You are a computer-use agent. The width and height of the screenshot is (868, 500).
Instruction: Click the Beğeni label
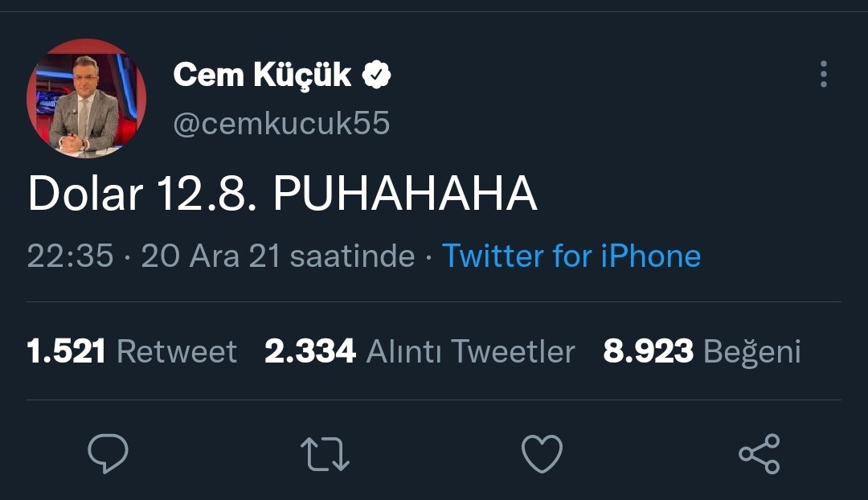(751, 351)
